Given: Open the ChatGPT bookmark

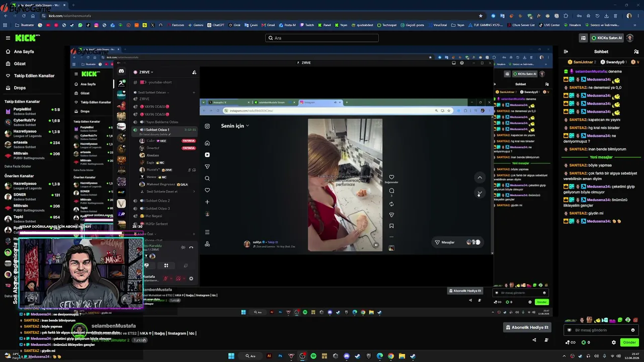Looking at the screenshot, I should tap(215, 25).
